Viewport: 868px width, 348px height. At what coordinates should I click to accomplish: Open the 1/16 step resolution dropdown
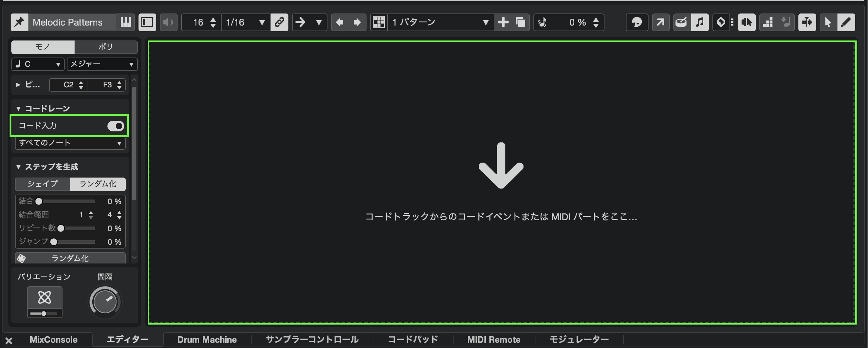click(x=245, y=22)
